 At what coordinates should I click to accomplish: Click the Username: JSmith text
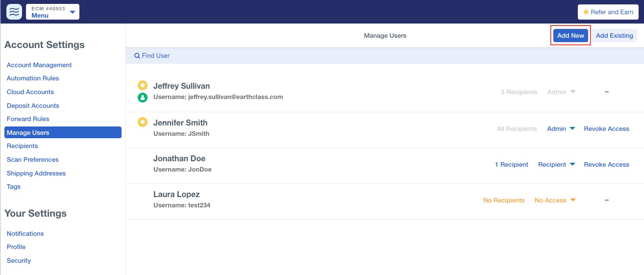click(x=181, y=133)
